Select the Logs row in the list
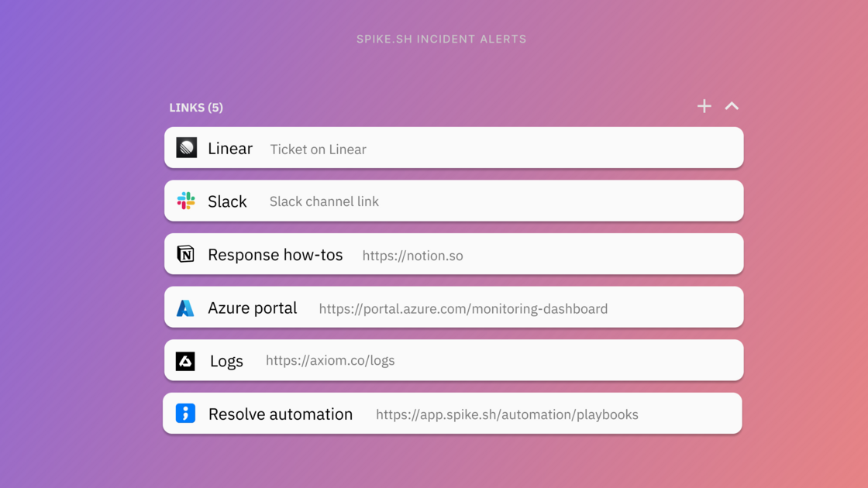 tap(453, 360)
